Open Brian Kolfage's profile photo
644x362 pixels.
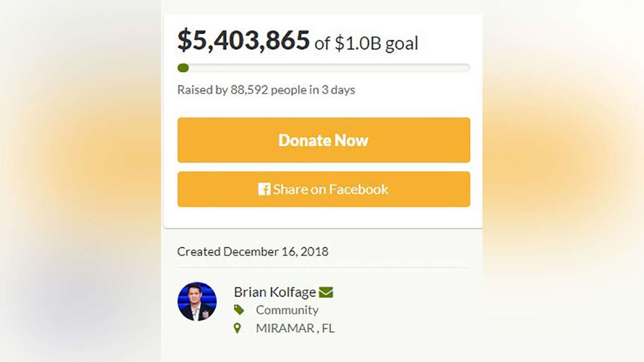(x=197, y=302)
